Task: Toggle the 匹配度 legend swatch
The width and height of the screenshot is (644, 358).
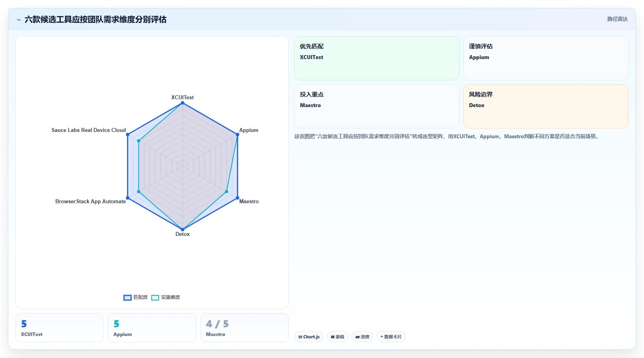Action: click(127, 298)
